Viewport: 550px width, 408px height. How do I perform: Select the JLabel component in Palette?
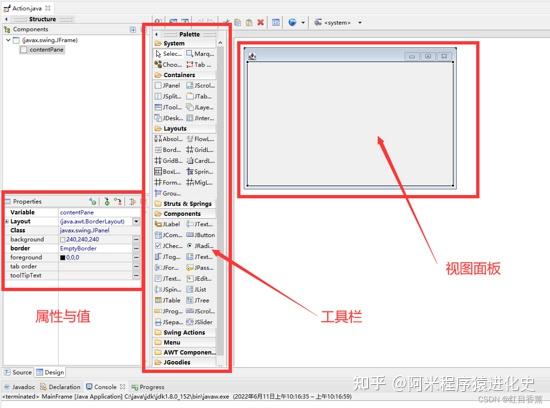point(168,224)
